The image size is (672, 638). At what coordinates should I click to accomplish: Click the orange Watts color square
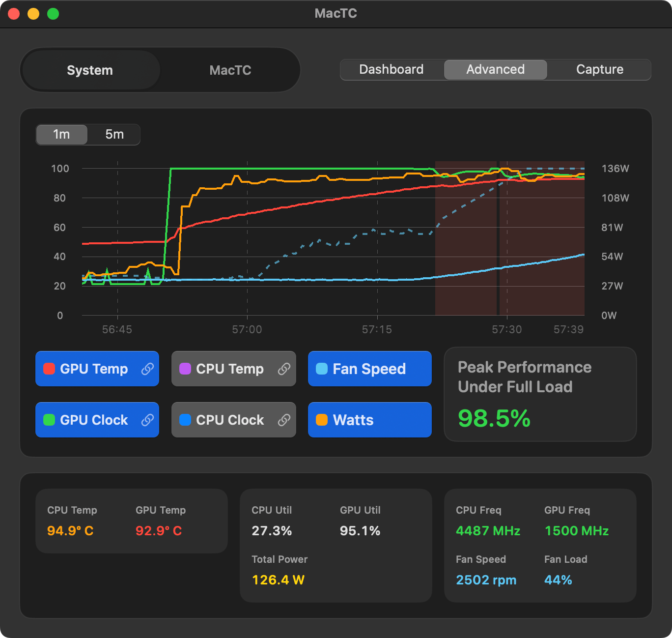point(322,420)
